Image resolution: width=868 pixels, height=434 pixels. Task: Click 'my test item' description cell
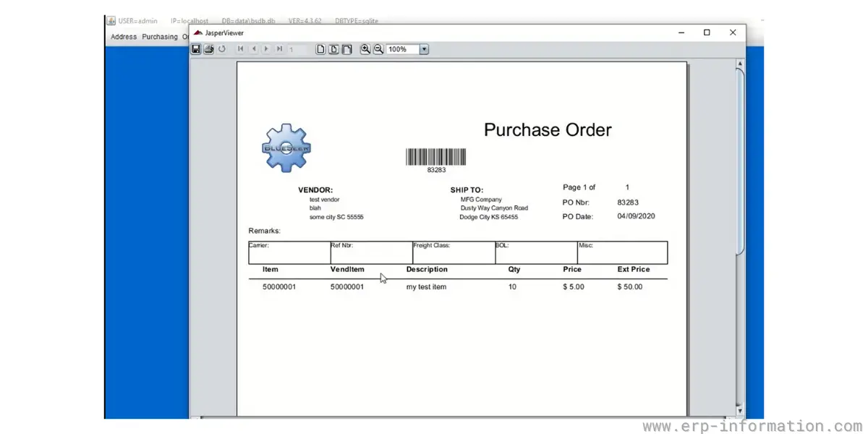point(426,287)
